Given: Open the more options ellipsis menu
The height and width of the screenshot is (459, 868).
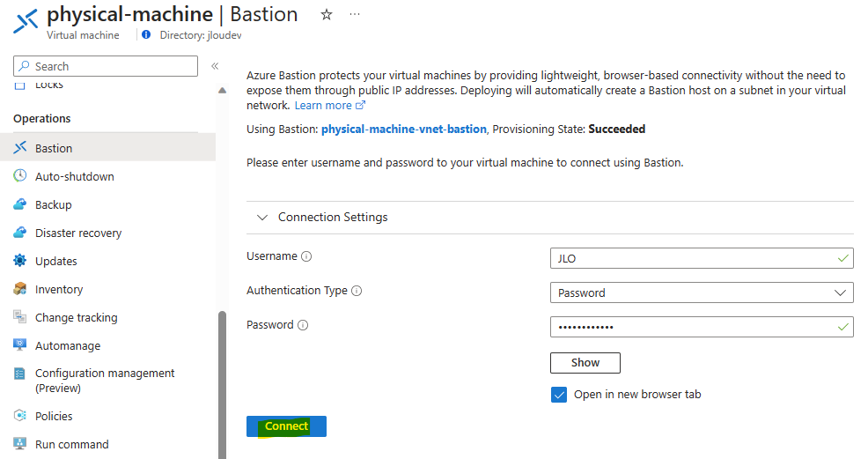Looking at the screenshot, I should point(355,14).
